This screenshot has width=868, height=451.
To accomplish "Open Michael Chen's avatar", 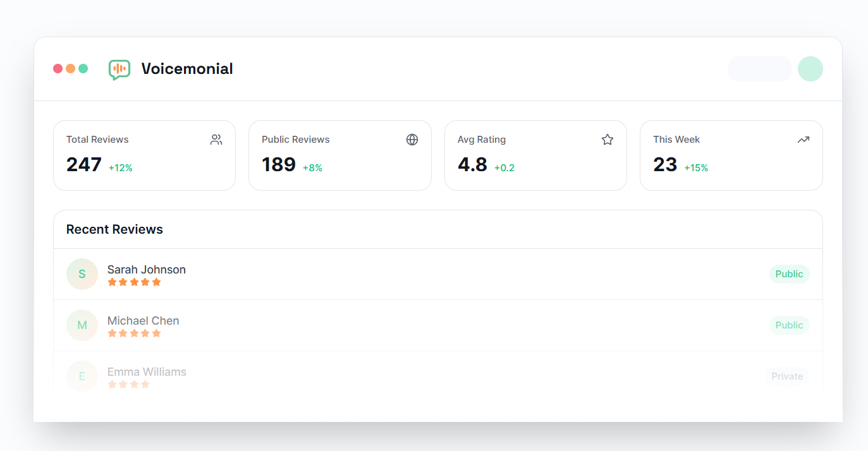I will (x=82, y=325).
